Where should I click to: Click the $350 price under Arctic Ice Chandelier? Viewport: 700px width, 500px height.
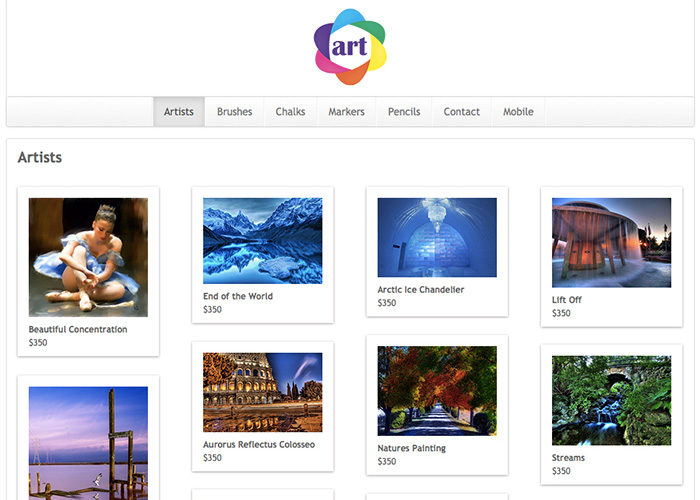pyautogui.click(x=387, y=303)
